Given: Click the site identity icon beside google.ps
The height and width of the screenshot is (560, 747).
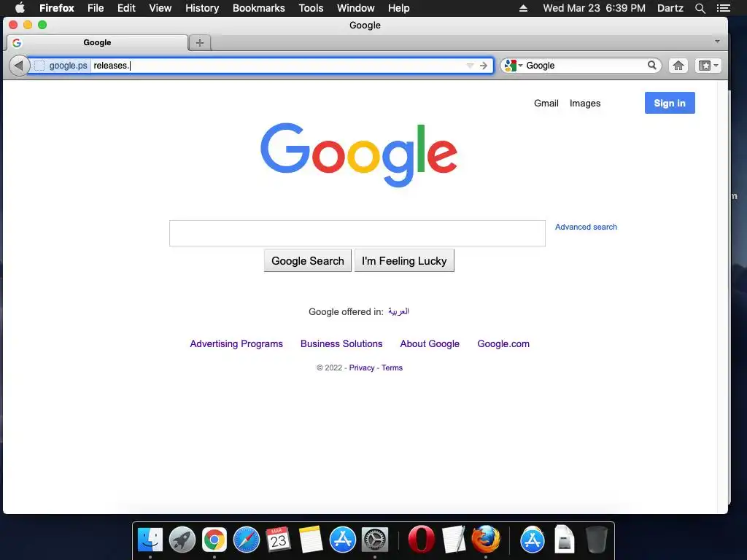Looking at the screenshot, I should tap(39, 66).
